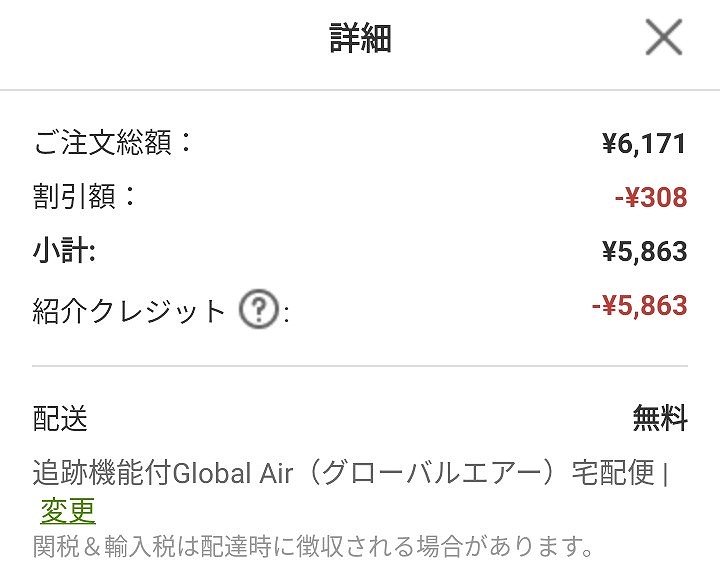Image resolution: width=720 pixels, height=582 pixels.
Task: Click the 無料 shipping cost text
Action: (659, 419)
